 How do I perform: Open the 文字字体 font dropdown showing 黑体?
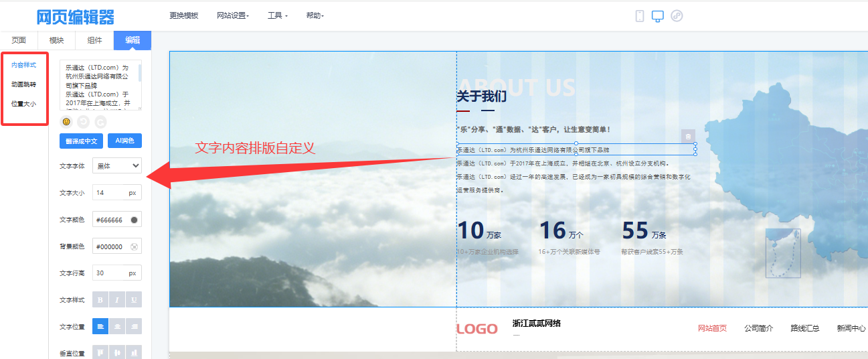pyautogui.click(x=117, y=165)
